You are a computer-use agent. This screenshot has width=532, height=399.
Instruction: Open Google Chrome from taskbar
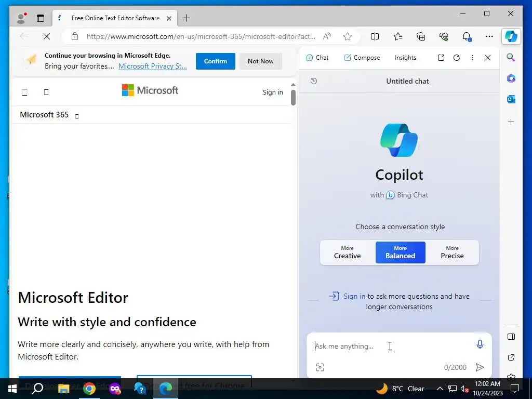pyautogui.click(x=89, y=389)
